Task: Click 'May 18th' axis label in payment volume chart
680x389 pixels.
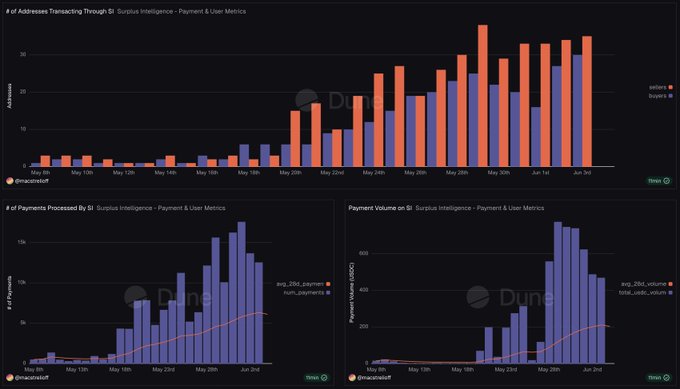Action: click(462, 369)
